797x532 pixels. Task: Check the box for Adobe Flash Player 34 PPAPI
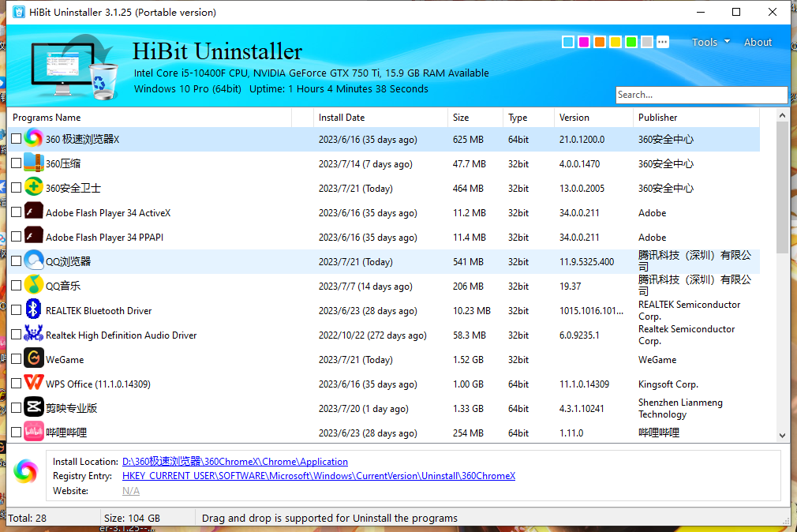click(17, 237)
